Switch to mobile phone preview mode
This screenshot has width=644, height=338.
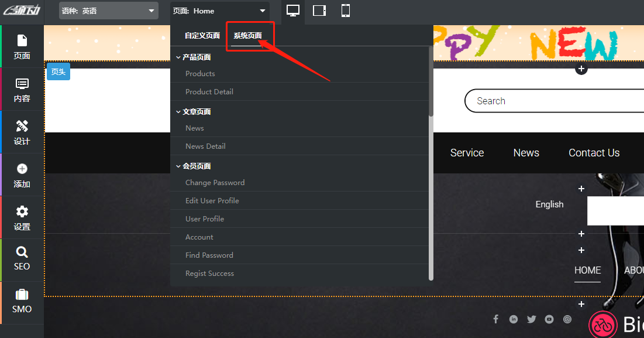click(x=346, y=11)
